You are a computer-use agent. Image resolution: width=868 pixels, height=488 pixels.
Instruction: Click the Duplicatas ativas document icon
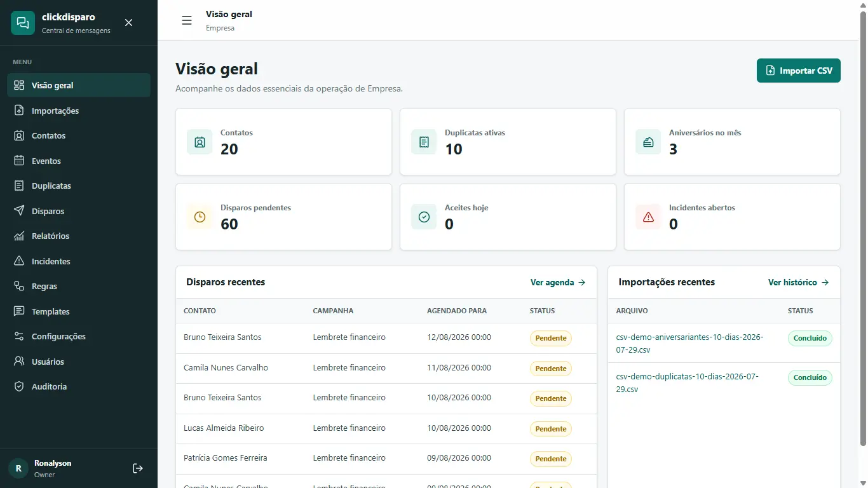coord(424,142)
